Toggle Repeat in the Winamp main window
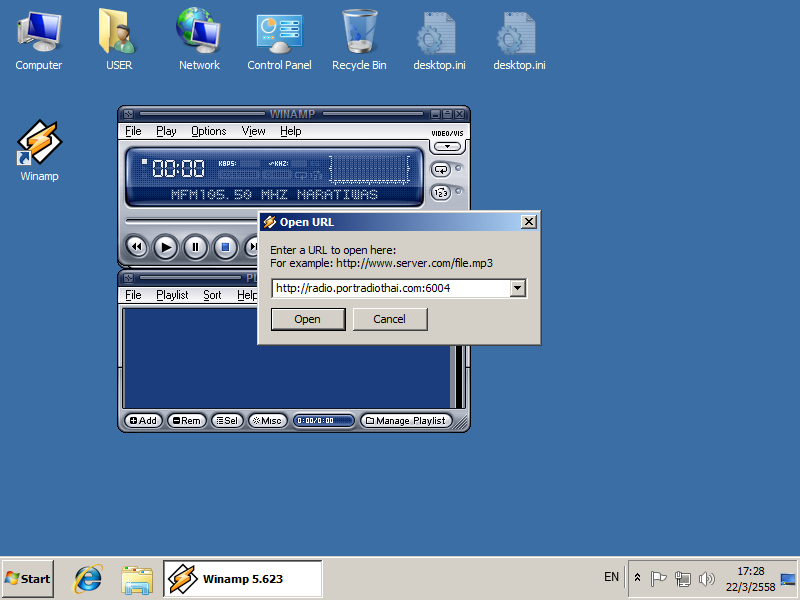This screenshot has height=600, width=800. (x=441, y=169)
